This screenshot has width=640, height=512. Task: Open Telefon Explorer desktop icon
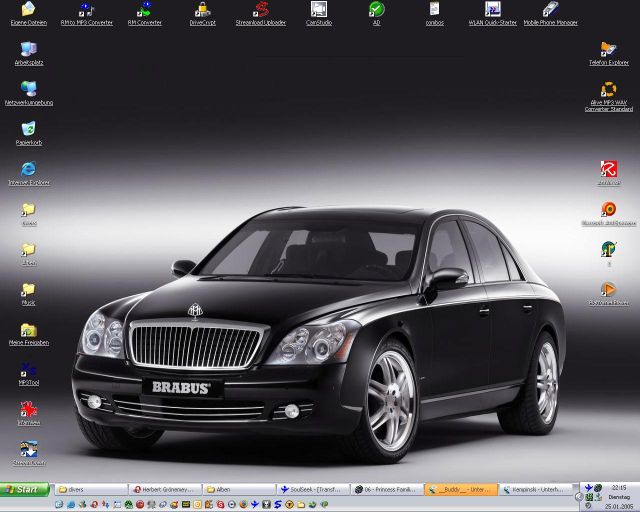click(x=608, y=50)
